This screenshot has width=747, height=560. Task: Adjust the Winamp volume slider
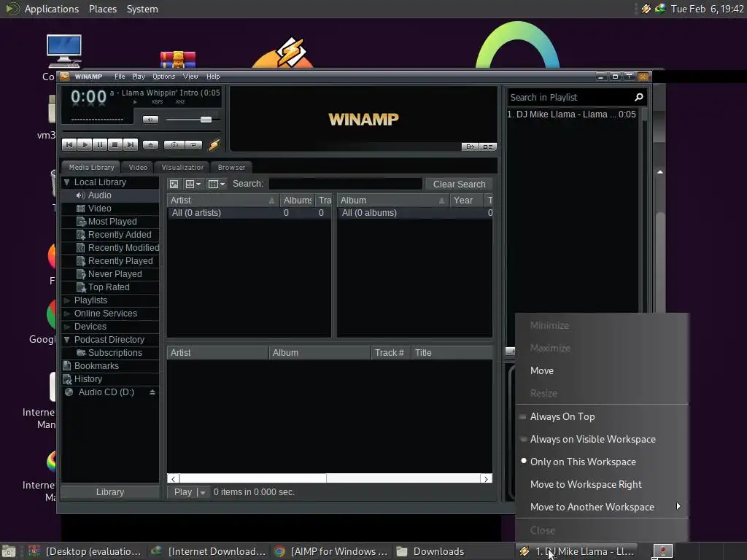[206, 120]
